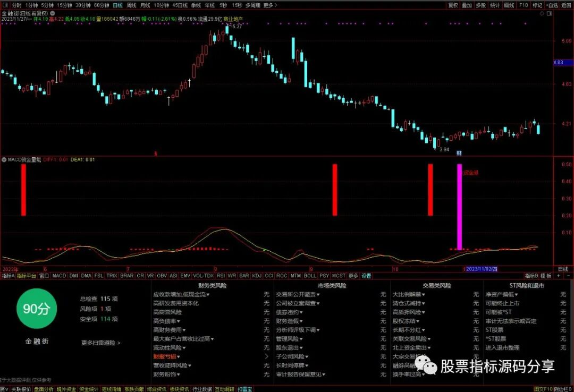The height and width of the screenshot is (392, 574).
Task: Expand 更多 periods in top bar
Action: click(x=270, y=5)
